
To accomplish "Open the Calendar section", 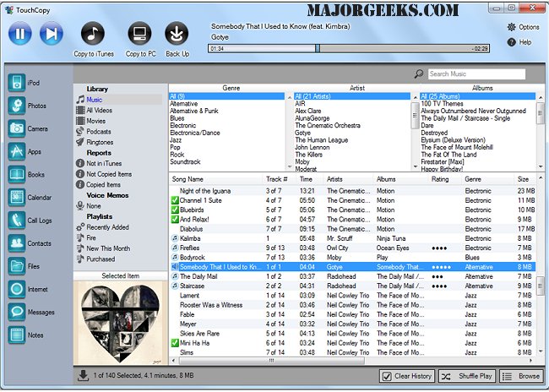I will [16, 197].
